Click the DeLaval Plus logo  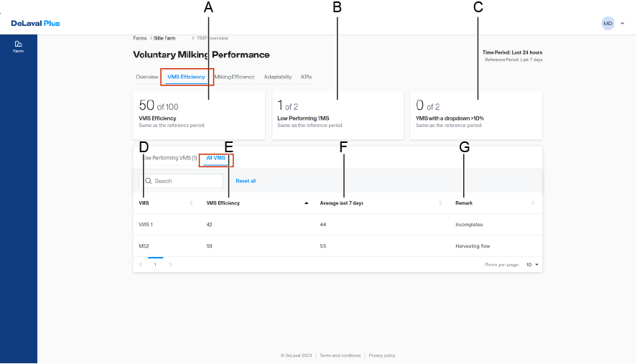35,24
